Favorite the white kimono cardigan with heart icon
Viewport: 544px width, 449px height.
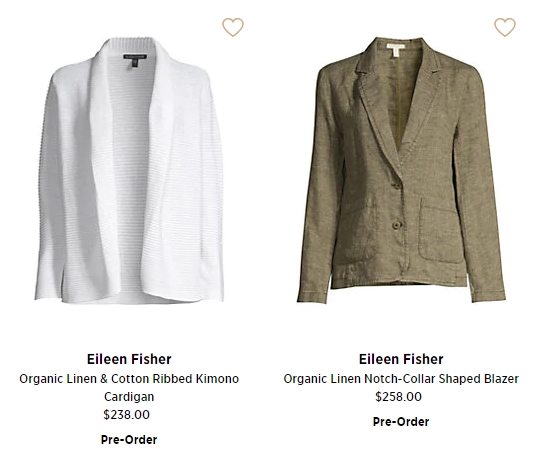click(233, 27)
